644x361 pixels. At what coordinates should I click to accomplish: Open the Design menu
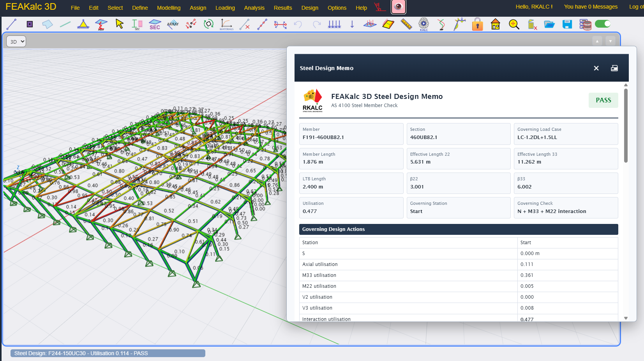pos(310,8)
